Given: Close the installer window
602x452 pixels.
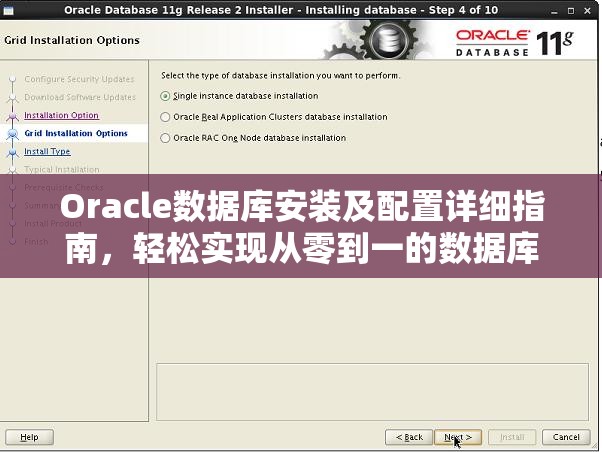Looking at the screenshot, I should (x=587, y=11).
